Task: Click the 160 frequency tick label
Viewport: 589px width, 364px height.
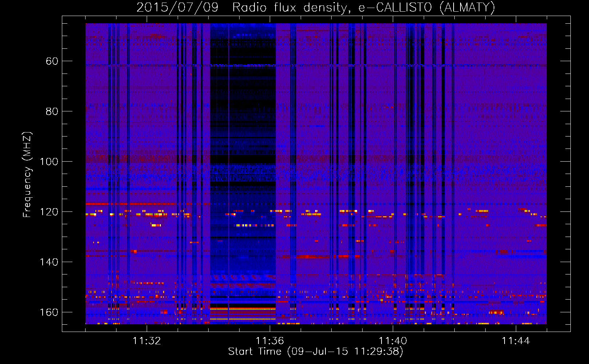Action: [49, 312]
